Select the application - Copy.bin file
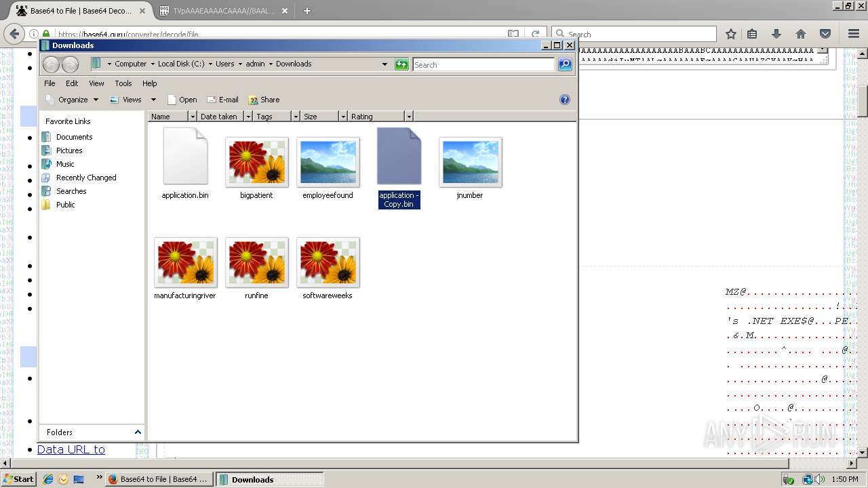Screen dimensions: 868x488 [x=399, y=168]
